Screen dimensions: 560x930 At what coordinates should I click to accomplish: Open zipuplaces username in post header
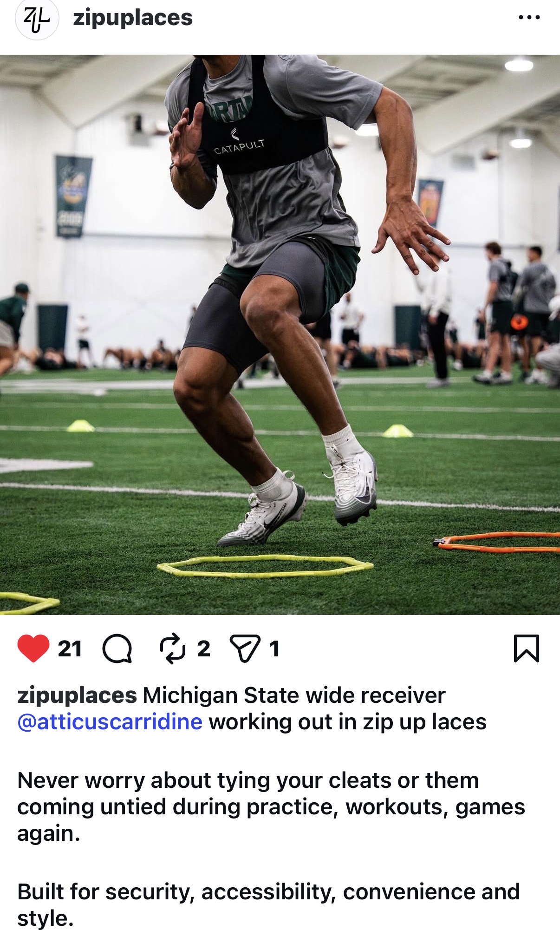[x=133, y=18]
